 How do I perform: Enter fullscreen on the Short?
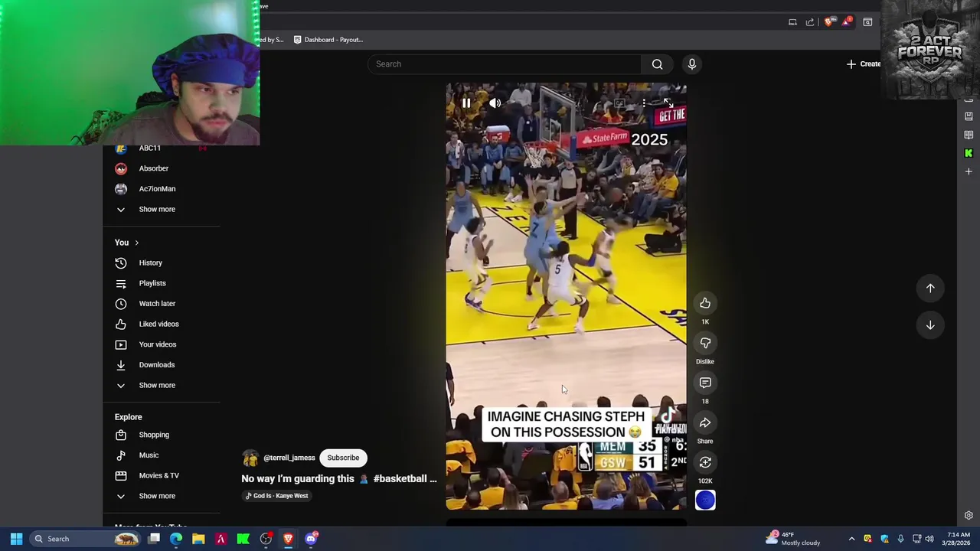[x=668, y=103]
